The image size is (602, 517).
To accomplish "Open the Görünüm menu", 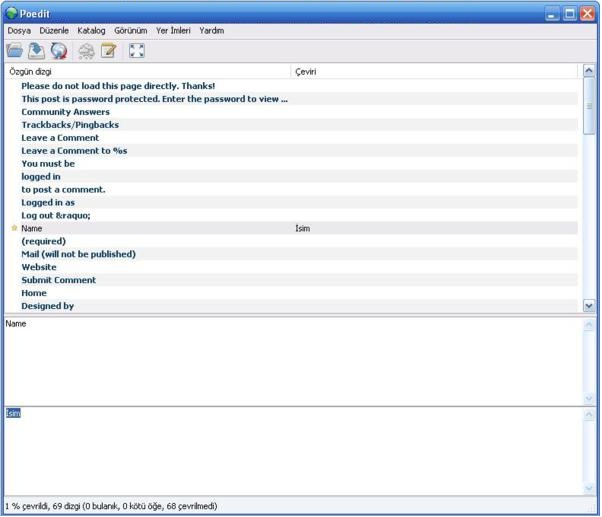I will pos(130,31).
